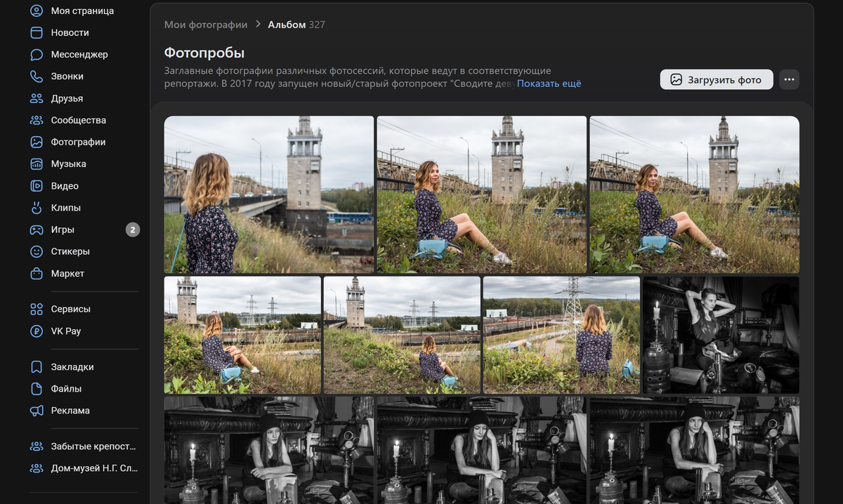Open the Мессенджер section
This screenshot has width=843, height=504.
77,54
